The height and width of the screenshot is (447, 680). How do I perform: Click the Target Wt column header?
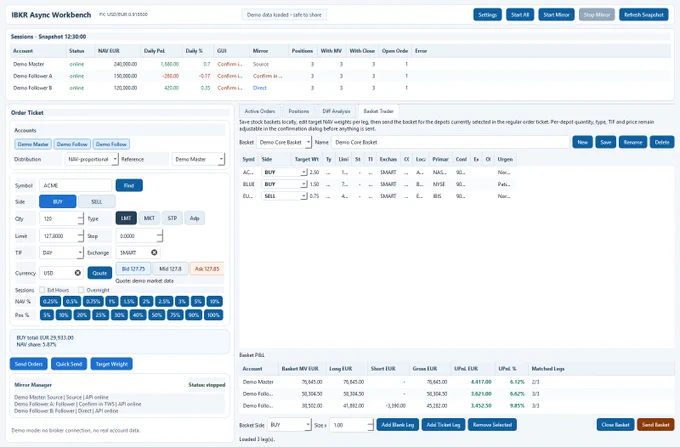(307, 159)
